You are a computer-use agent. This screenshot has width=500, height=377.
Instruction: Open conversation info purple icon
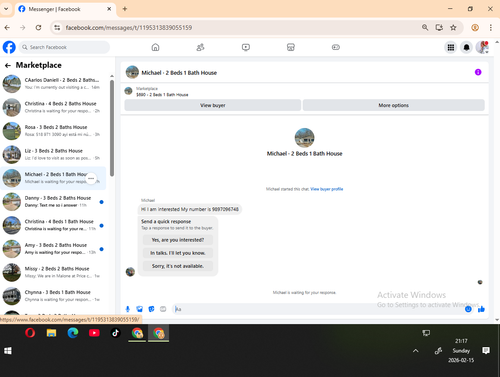[x=478, y=72]
